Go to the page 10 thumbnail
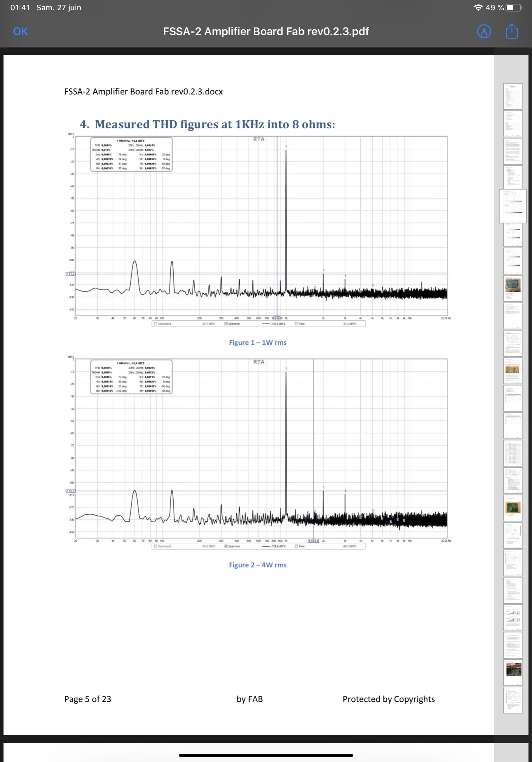 [513, 343]
